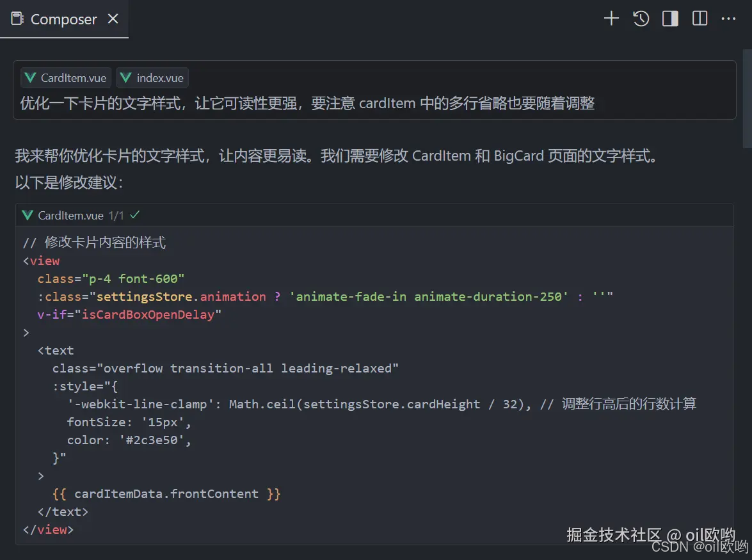The image size is (752, 560).
Task: Close the Composer tab
Action: [113, 19]
